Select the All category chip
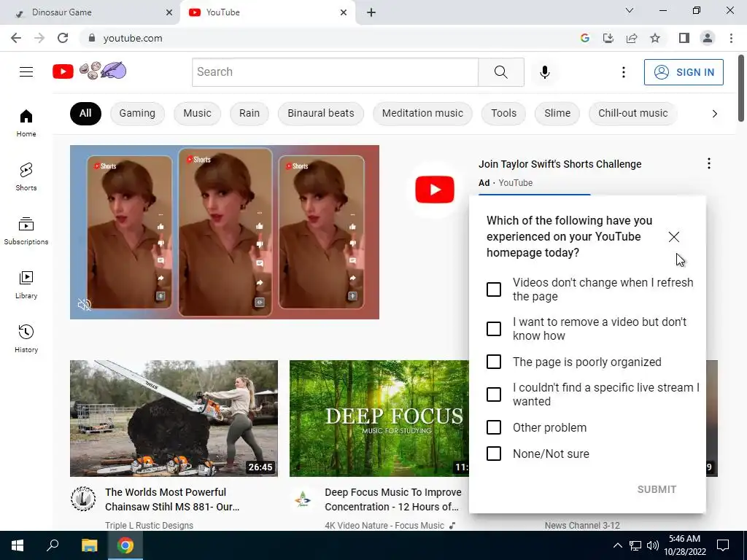The width and height of the screenshot is (747, 560). 85,113
